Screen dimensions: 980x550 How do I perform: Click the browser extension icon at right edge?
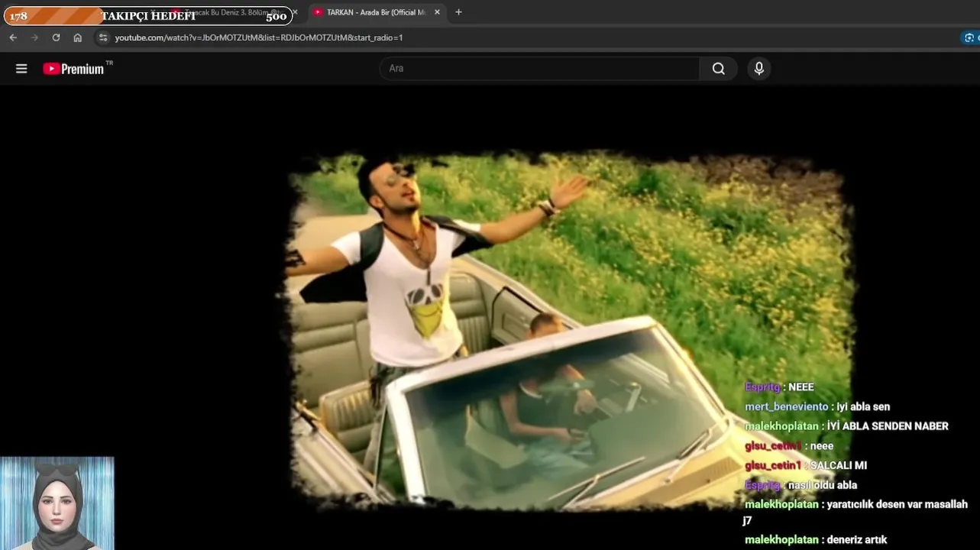pyautogui.click(x=970, y=37)
